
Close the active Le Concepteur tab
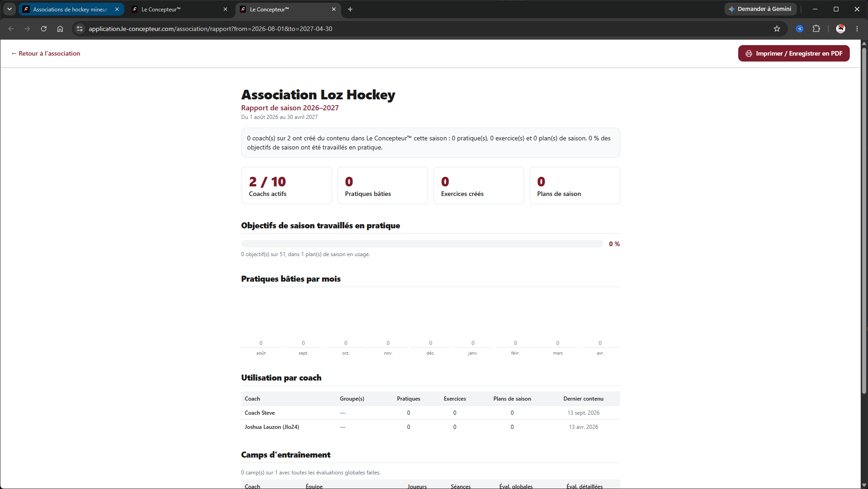[334, 9]
